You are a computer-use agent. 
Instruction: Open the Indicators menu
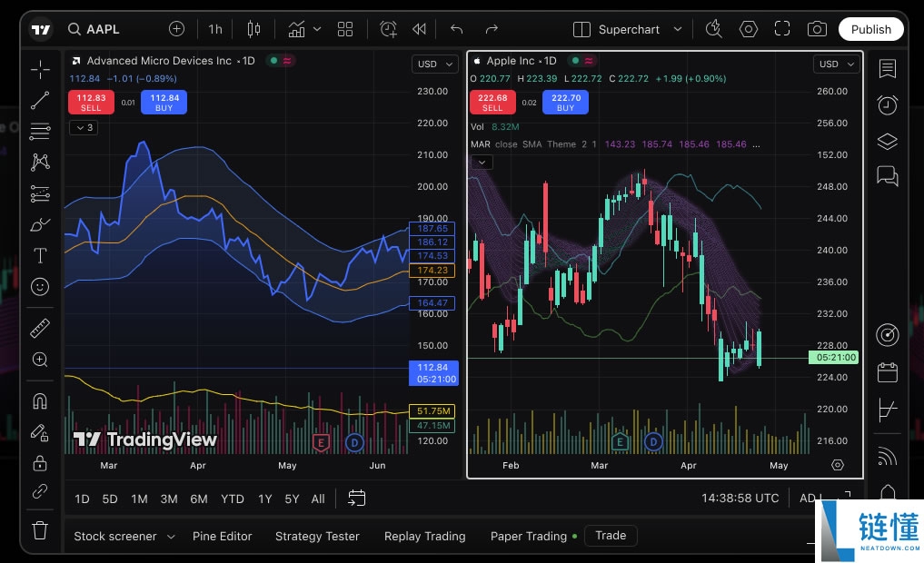point(296,29)
